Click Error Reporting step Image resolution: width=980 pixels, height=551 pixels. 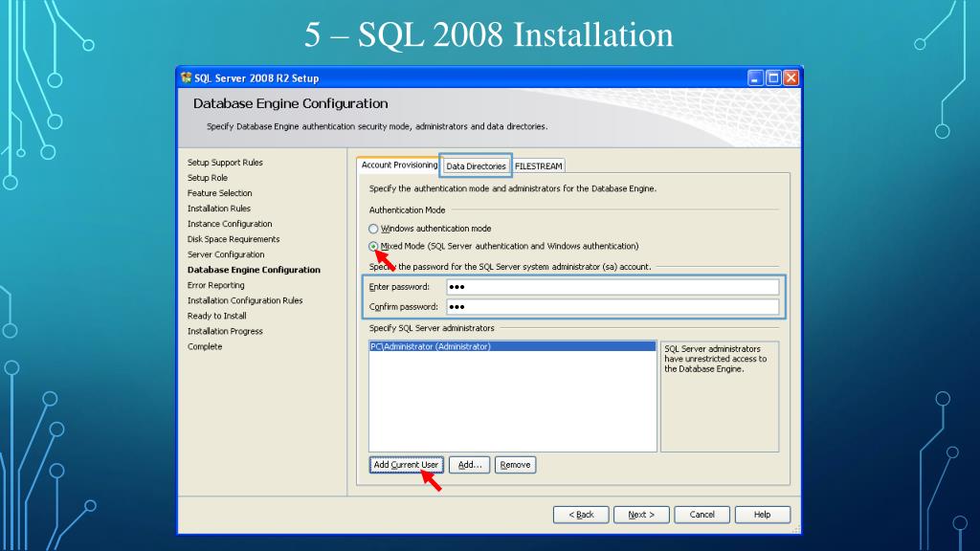click(216, 285)
